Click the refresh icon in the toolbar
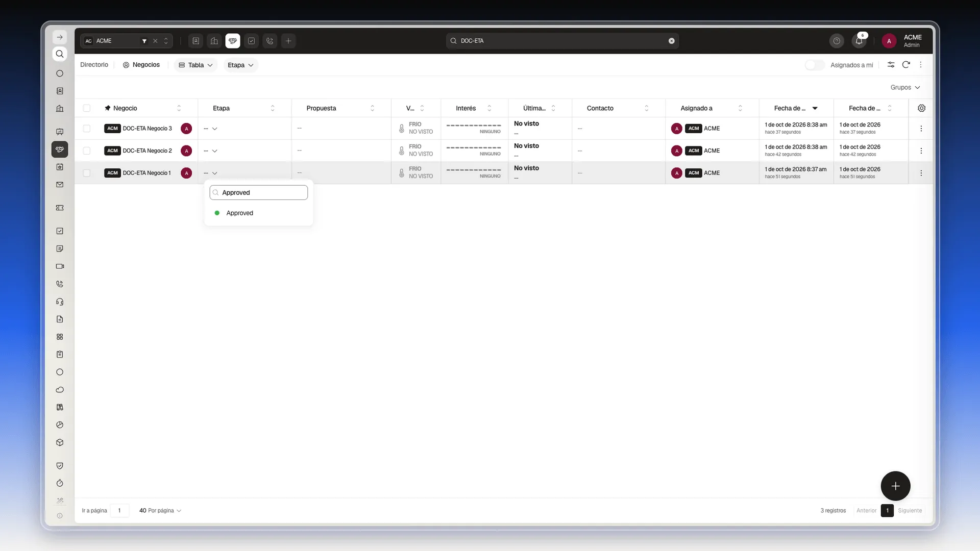The image size is (980, 551). [x=906, y=65]
